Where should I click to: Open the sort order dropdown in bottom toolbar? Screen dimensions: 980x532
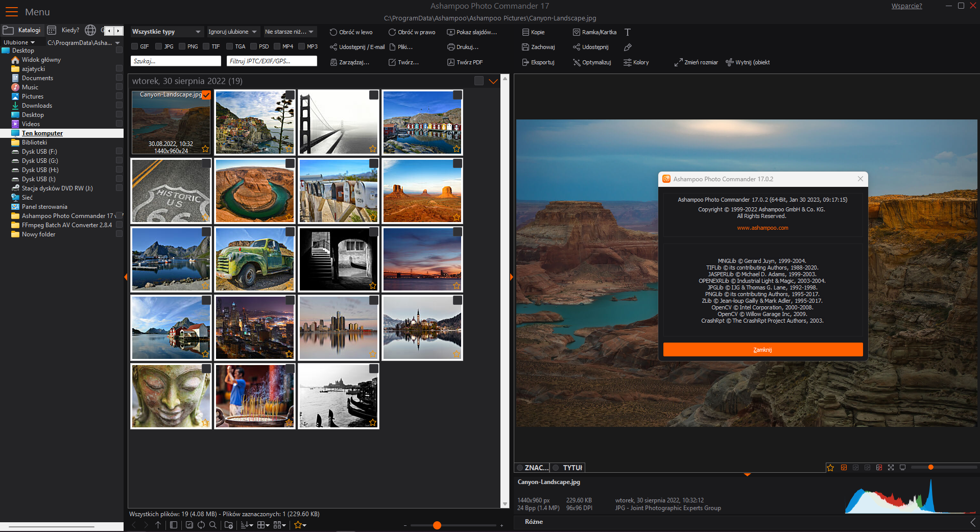click(x=247, y=525)
